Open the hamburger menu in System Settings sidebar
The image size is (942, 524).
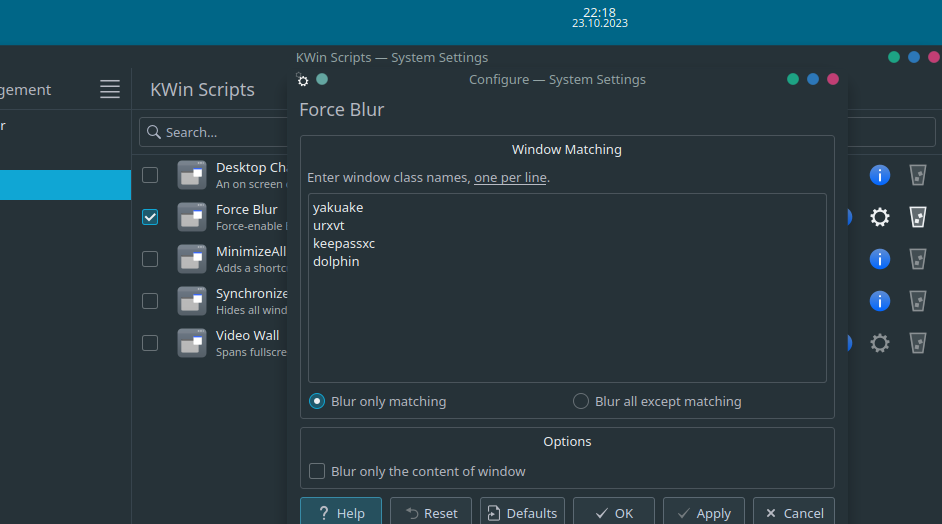110,89
